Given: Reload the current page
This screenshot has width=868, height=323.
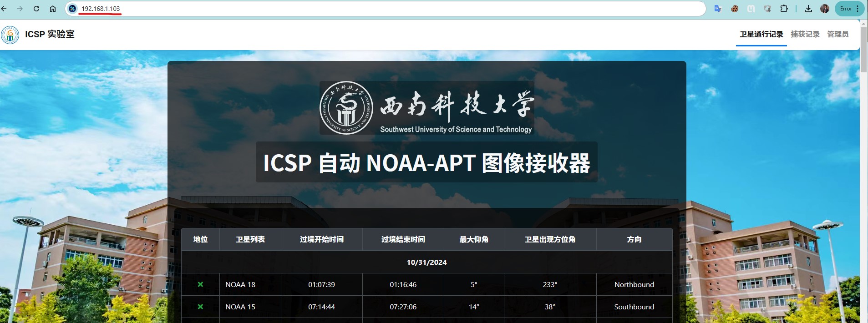Looking at the screenshot, I should pos(36,9).
